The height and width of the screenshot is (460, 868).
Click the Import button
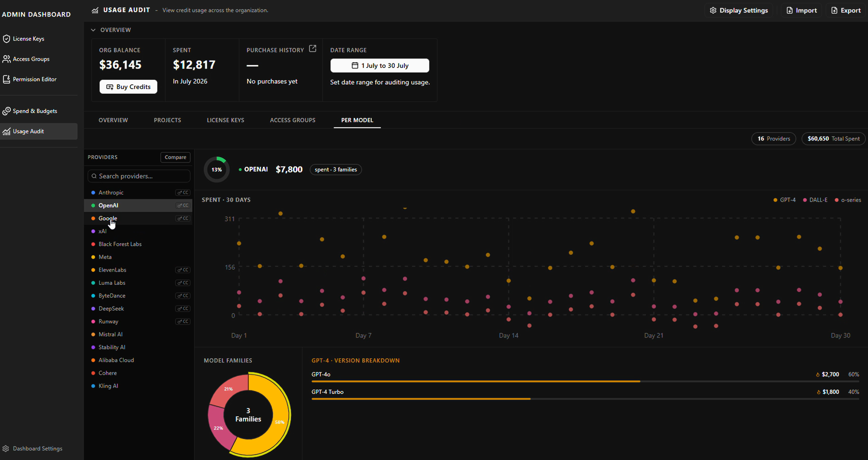click(801, 10)
